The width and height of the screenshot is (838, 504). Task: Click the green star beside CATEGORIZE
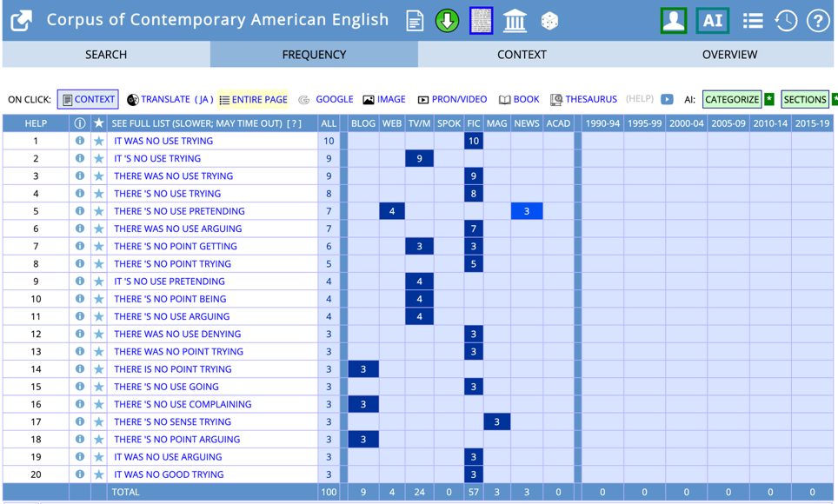pos(769,99)
